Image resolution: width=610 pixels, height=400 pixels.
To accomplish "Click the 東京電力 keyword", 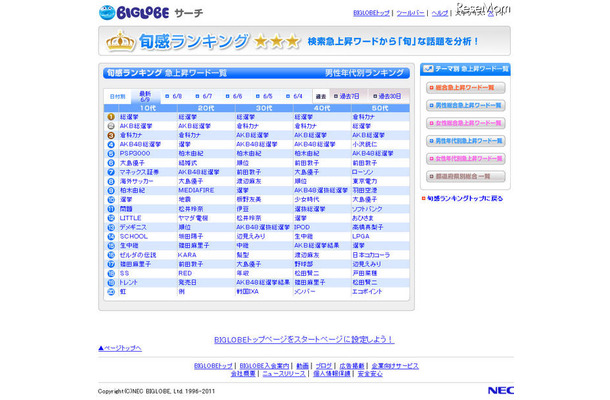I will [365, 181].
